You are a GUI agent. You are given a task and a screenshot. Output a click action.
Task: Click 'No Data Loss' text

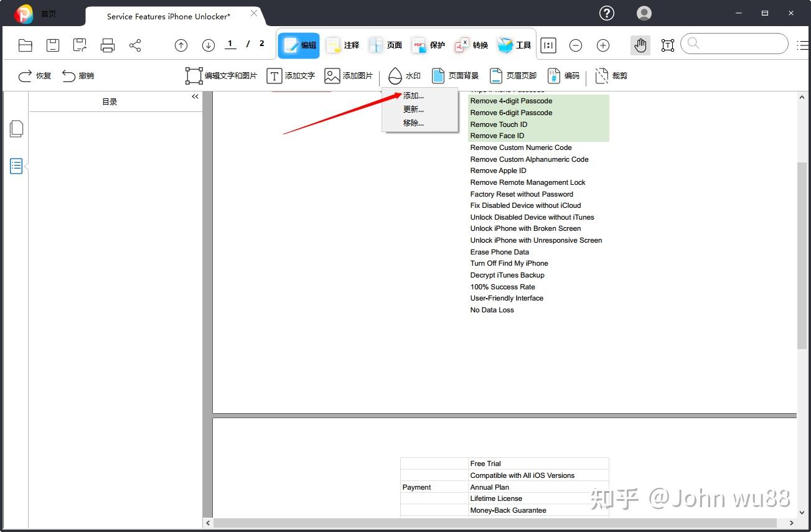pos(492,310)
